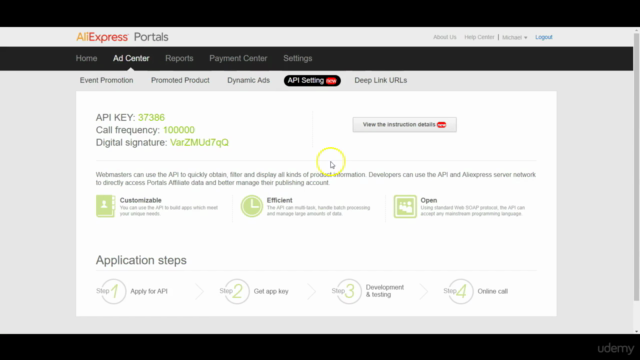Click the Open heading text

429,200
